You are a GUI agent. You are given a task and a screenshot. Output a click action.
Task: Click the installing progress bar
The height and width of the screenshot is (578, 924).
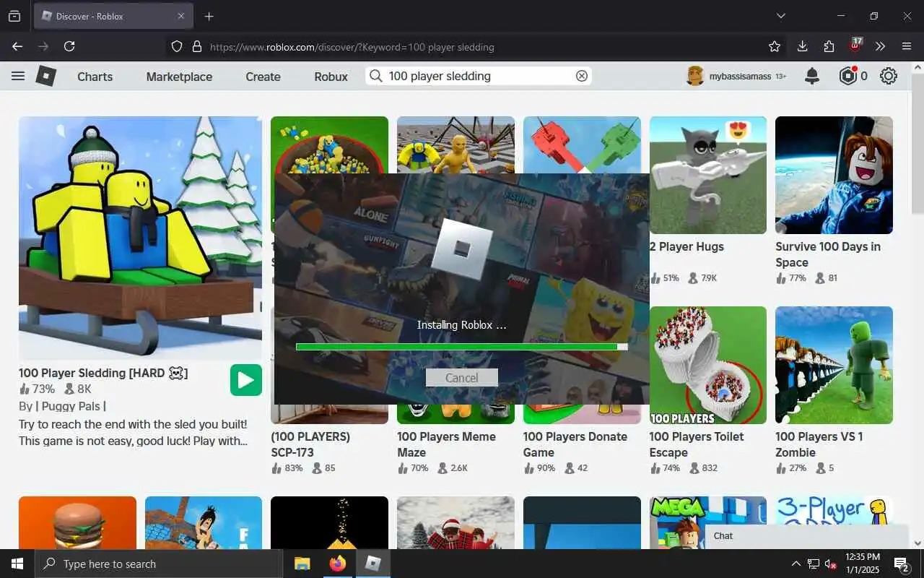(x=462, y=347)
